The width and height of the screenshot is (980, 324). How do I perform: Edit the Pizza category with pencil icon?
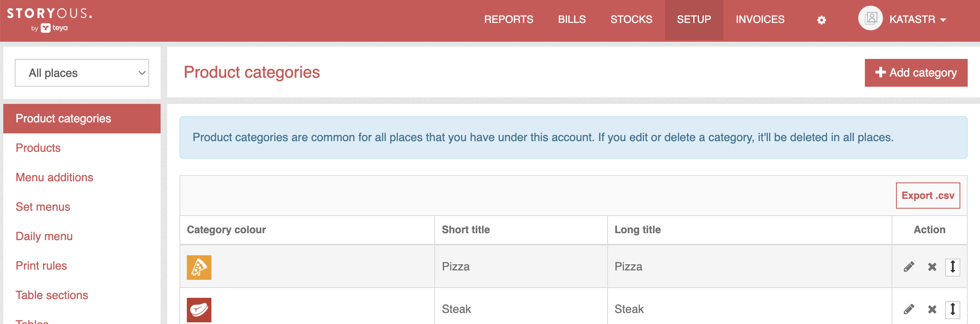pos(909,267)
